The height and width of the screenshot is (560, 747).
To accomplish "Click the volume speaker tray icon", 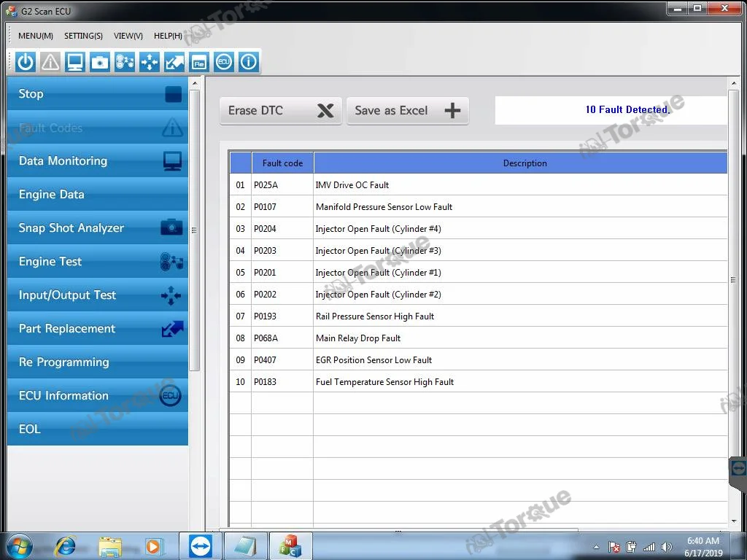I will [x=667, y=547].
